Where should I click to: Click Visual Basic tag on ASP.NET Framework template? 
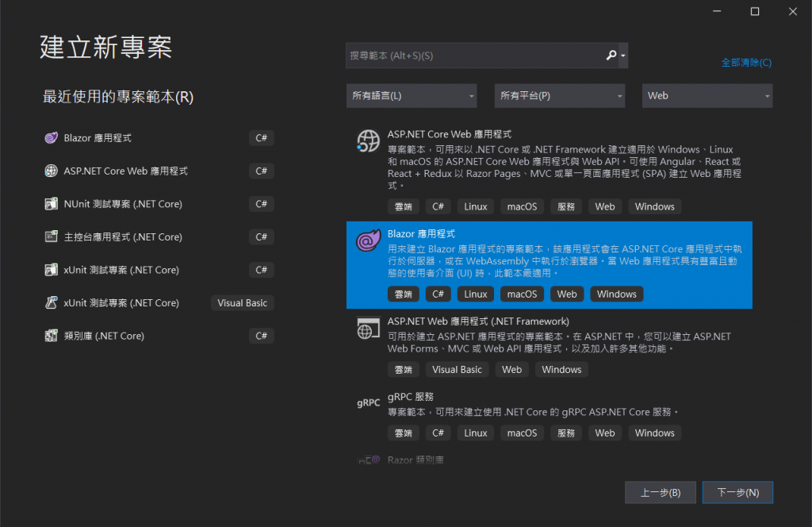point(457,370)
